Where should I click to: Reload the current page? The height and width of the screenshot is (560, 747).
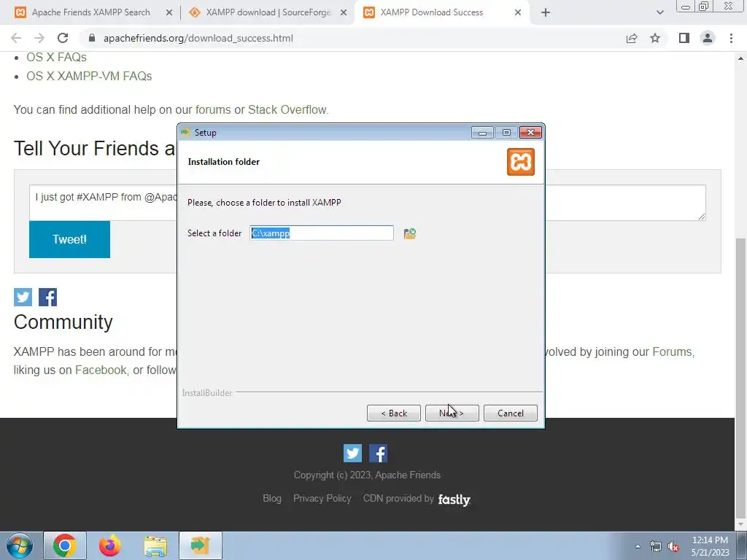63,38
